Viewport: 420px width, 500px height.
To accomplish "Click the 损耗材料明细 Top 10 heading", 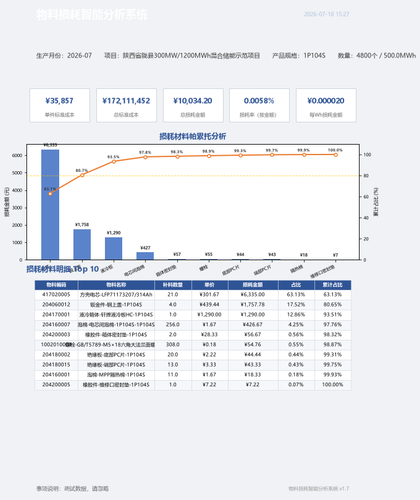I will tap(63, 269).
